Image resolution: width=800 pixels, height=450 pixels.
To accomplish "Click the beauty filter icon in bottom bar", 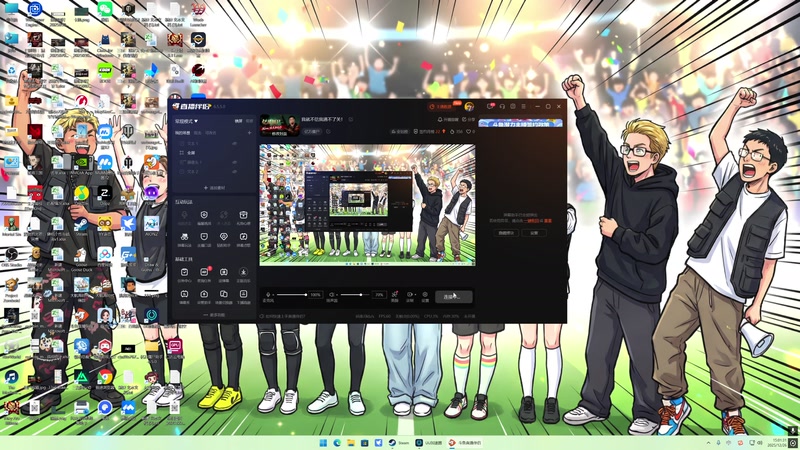I will click(394, 295).
